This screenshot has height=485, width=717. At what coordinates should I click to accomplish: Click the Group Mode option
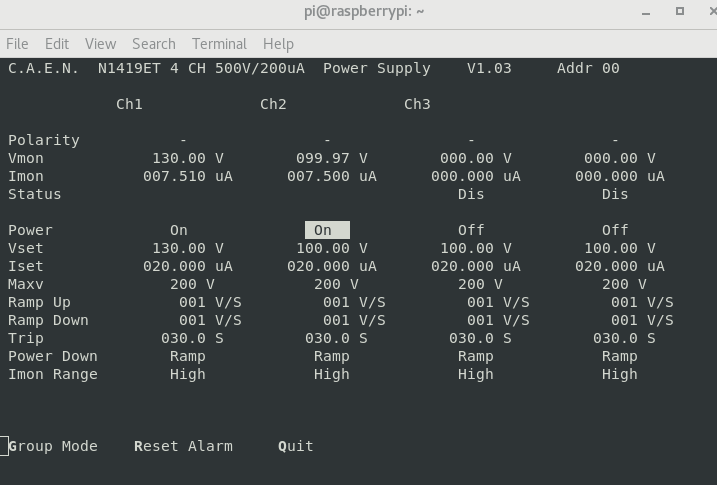(x=53, y=446)
